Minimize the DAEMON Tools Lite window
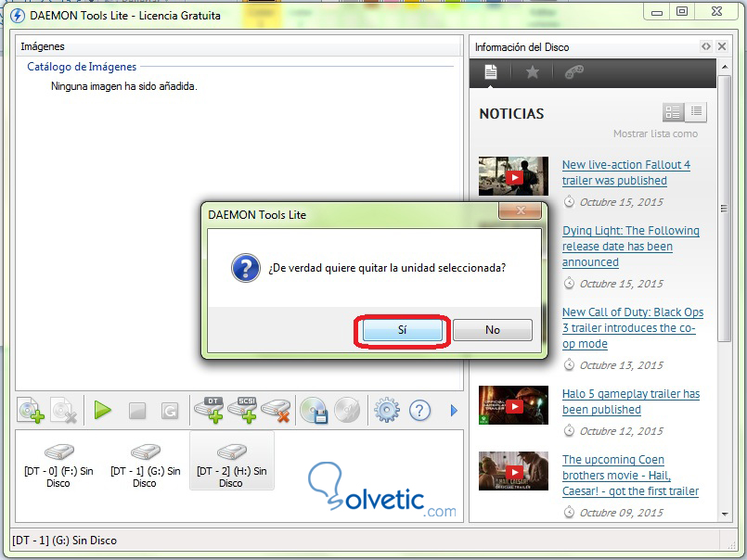The height and width of the screenshot is (560, 747). 657,11
